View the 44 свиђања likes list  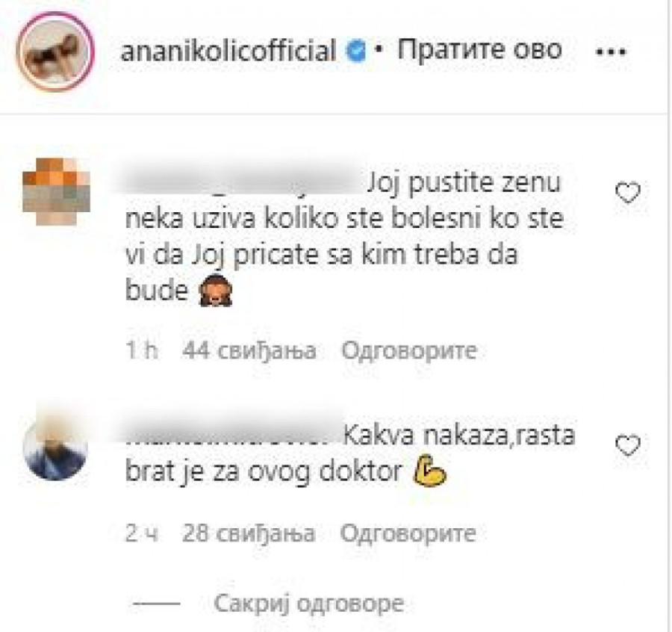click(x=249, y=350)
